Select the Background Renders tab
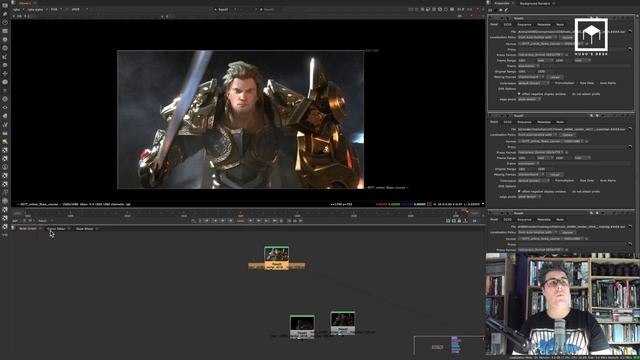The height and width of the screenshot is (360, 640). [535, 3]
